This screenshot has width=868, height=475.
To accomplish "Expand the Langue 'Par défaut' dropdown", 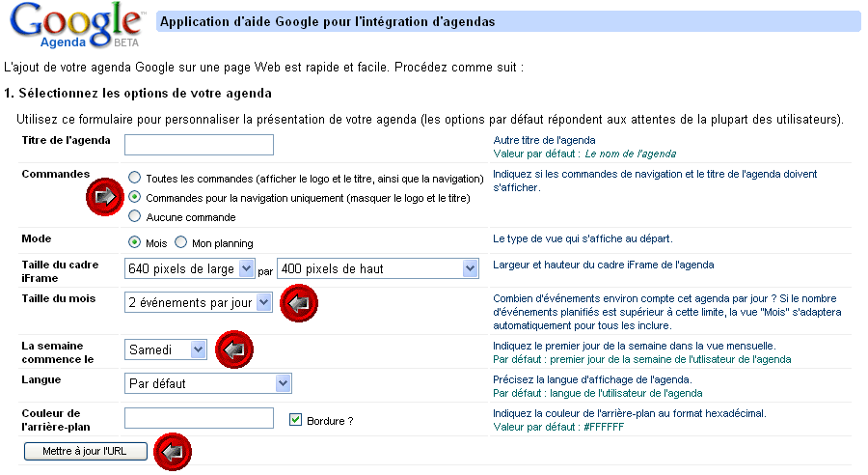I will pyautogui.click(x=208, y=383).
